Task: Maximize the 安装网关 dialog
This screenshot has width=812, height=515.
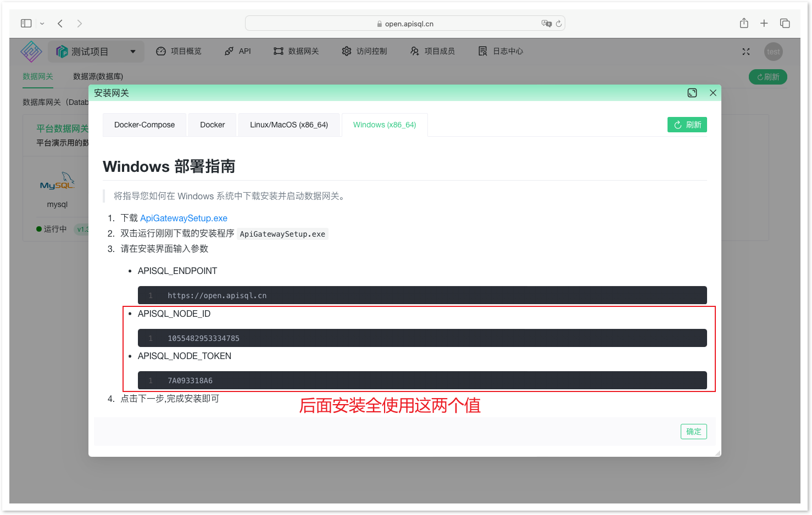Action: (692, 93)
